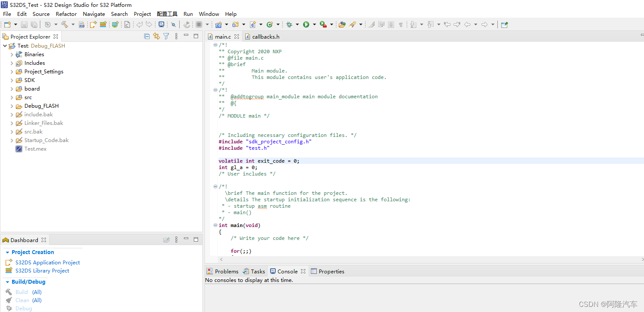Open the Refactor menu

tap(66, 14)
